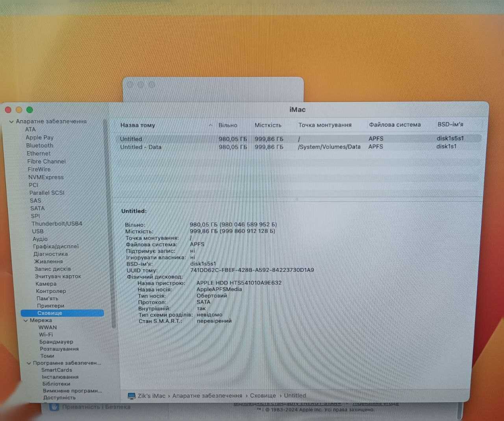
Task: Select PCI in the sidebar
Action: coord(33,185)
